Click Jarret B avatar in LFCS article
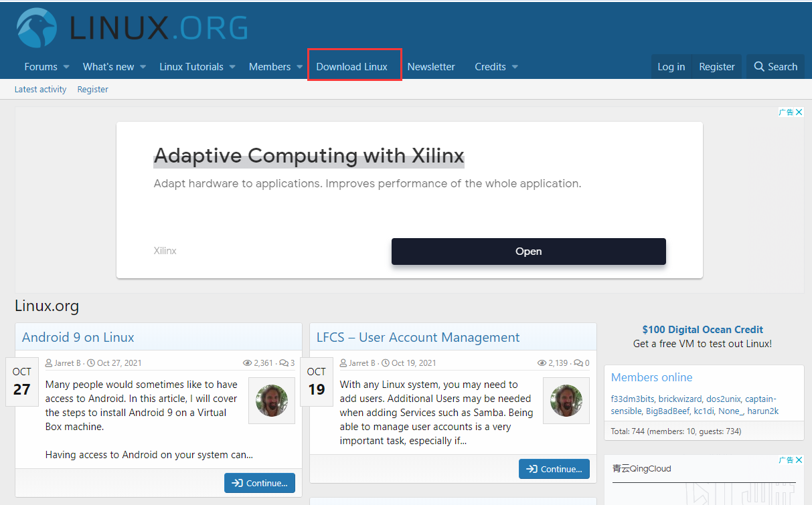 coord(566,401)
